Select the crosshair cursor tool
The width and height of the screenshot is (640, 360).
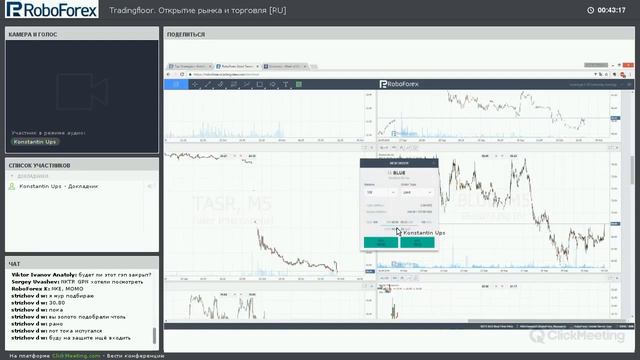pyautogui.click(x=195, y=84)
